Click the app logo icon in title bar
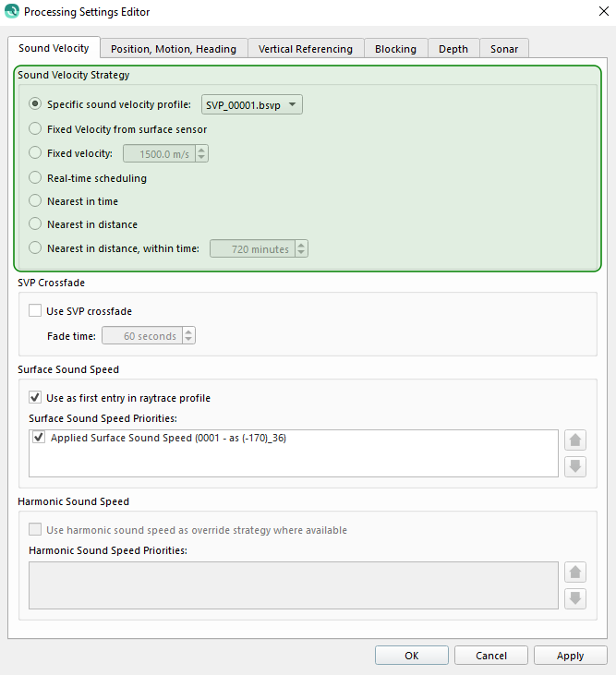Image resolution: width=616 pixels, height=675 pixels. coord(11,12)
